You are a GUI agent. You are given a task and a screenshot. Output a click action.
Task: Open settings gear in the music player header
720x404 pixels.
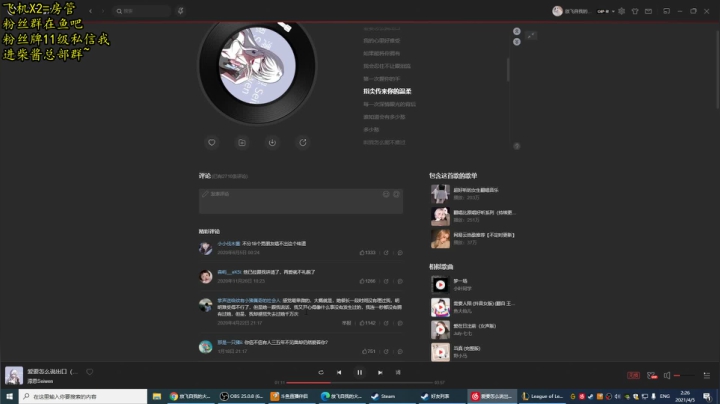(x=621, y=11)
